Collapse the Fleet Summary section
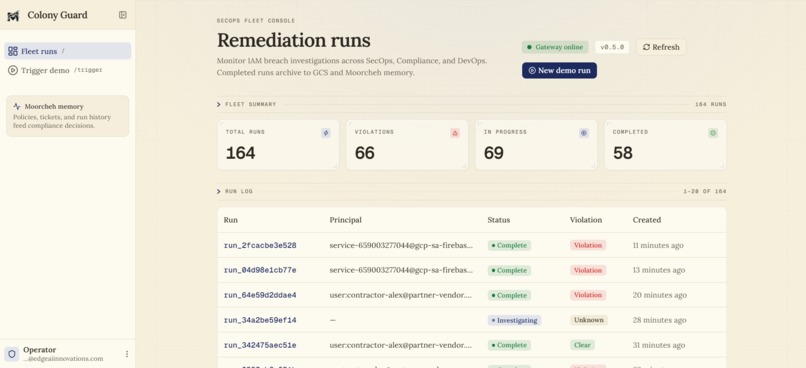This screenshot has height=368, width=806. (x=219, y=104)
